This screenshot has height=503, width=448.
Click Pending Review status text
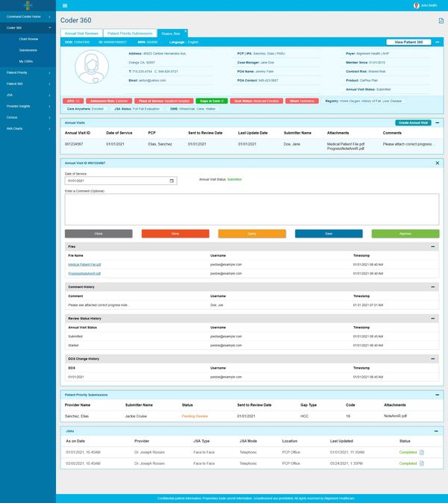click(195, 416)
